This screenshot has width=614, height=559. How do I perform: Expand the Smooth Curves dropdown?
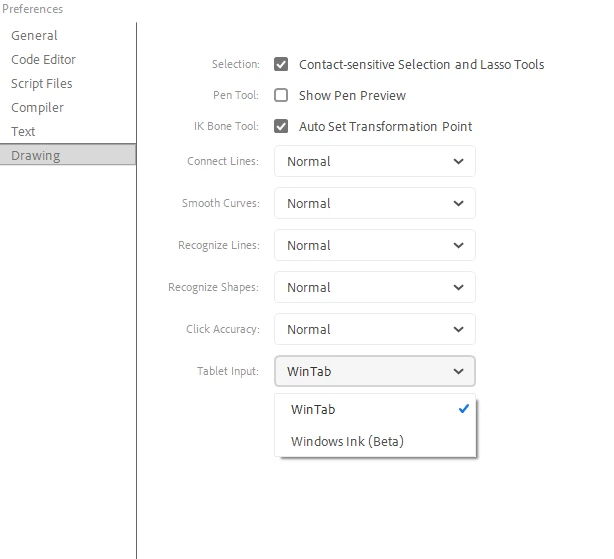pos(374,203)
